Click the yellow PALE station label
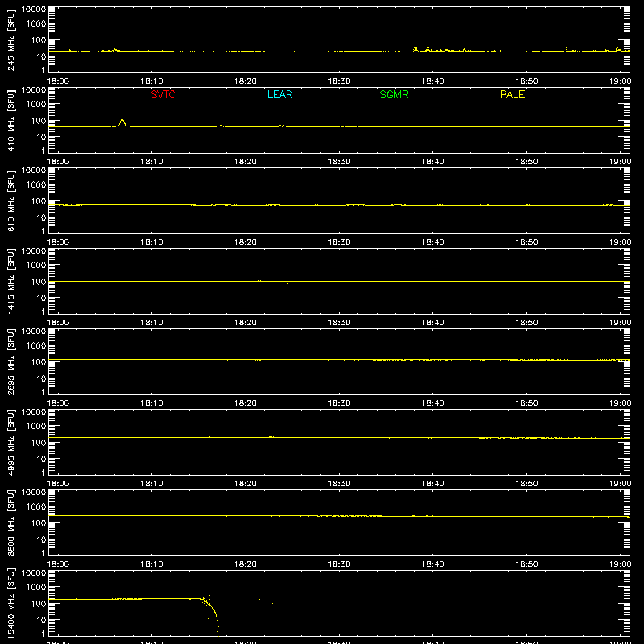Image resolution: width=644 pixels, height=644 pixels. pos(512,94)
